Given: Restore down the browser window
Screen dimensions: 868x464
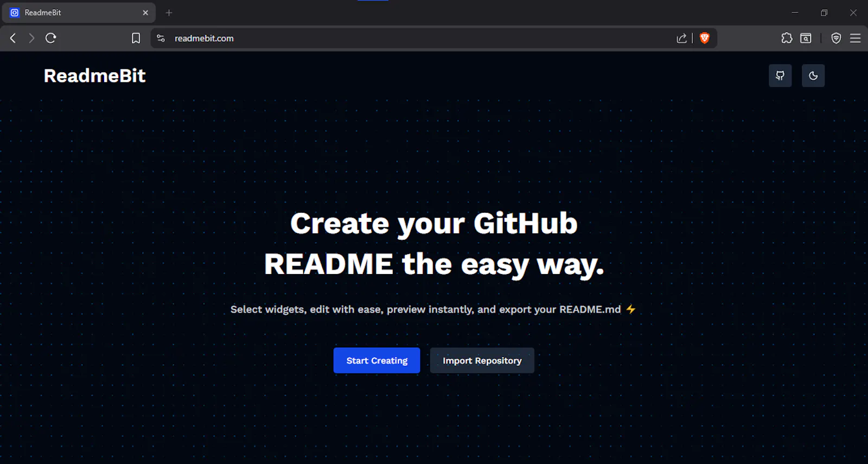Looking at the screenshot, I should tap(824, 12).
